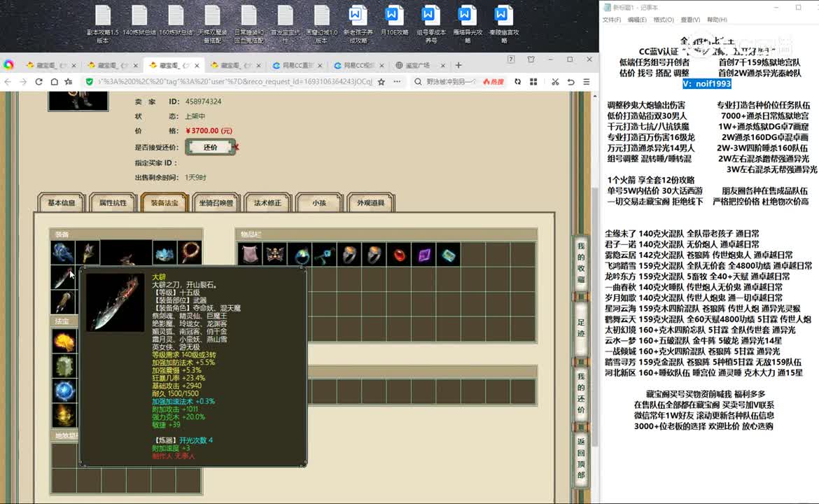819x504 pixels.
Task: Click the undo arrow in browser toolbar
Action: 570,81
